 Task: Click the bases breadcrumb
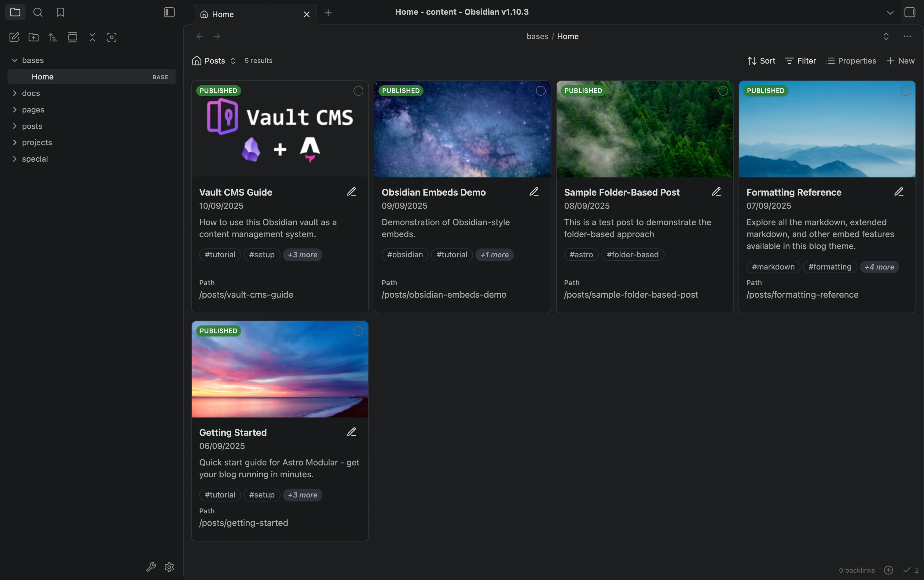tap(537, 36)
